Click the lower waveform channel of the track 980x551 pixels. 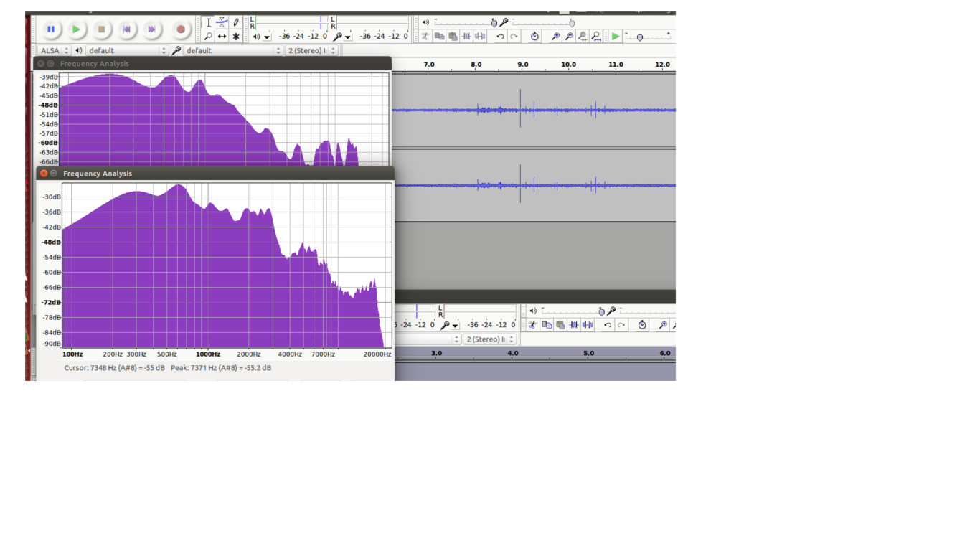pyautogui.click(x=534, y=185)
